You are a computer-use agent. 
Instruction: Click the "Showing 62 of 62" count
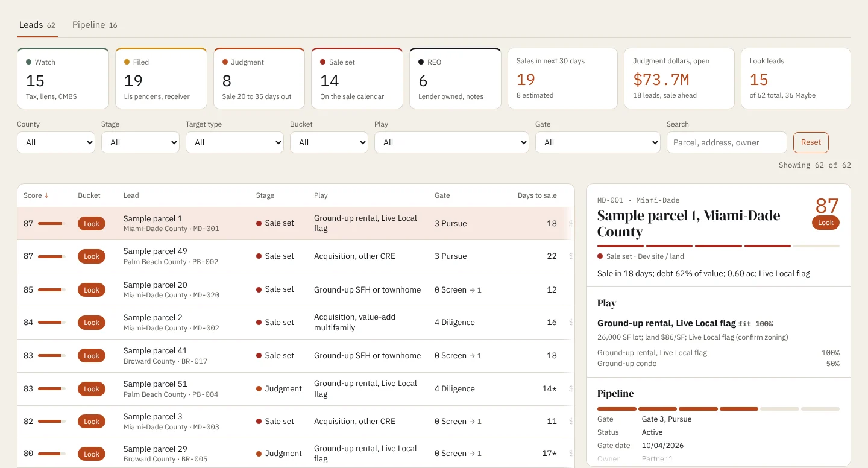tap(815, 165)
